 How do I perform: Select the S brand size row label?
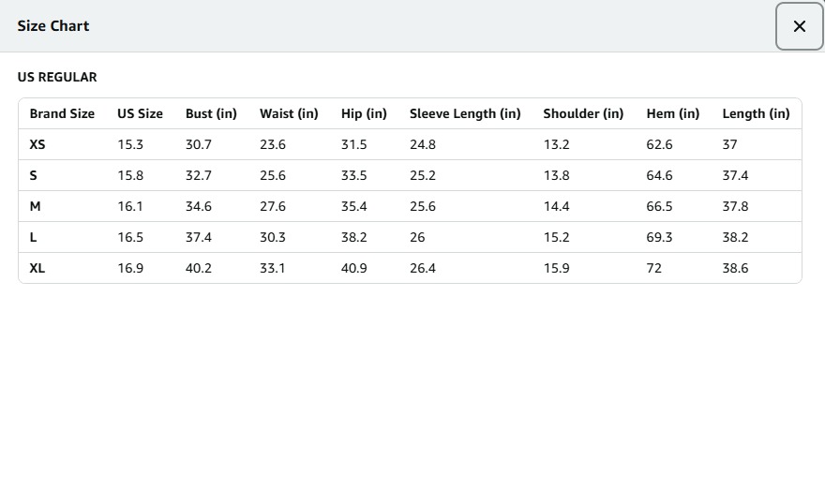34,175
